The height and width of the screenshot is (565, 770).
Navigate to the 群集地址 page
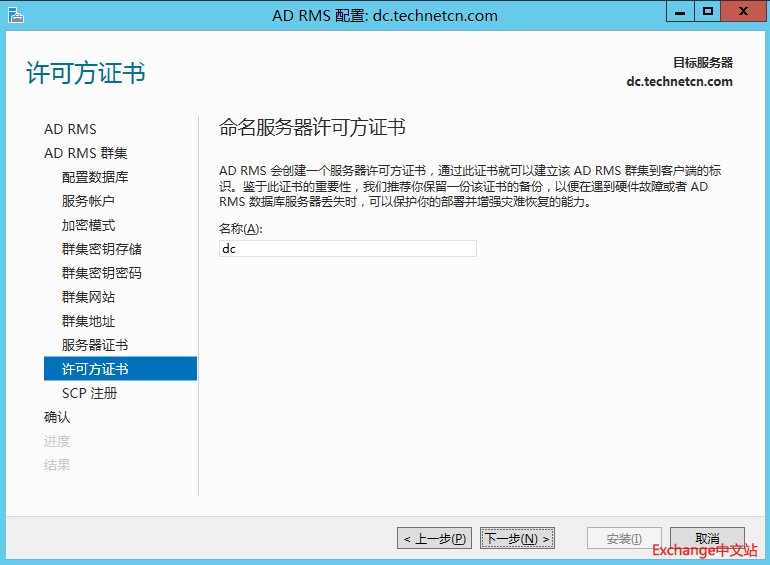[88, 321]
